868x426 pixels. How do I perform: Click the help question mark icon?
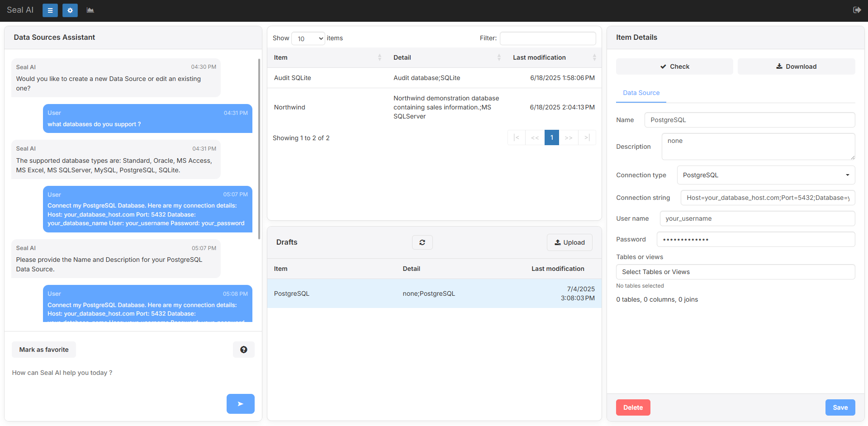coord(243,350)
